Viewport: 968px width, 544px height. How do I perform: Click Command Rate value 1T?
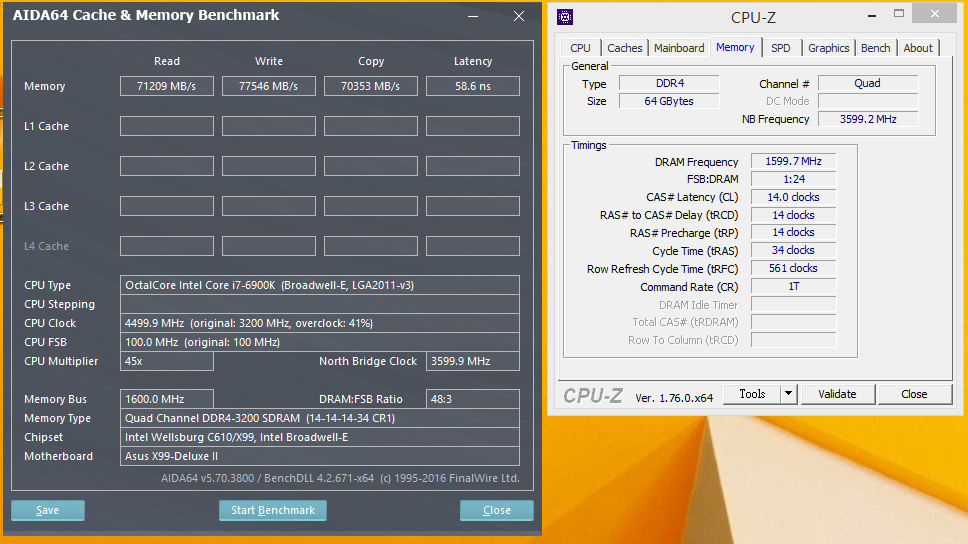click(793, 287)
